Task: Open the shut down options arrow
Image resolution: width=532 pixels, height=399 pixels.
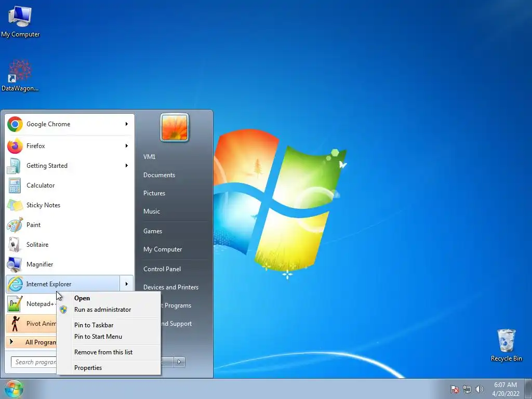Action: [179, 362]
